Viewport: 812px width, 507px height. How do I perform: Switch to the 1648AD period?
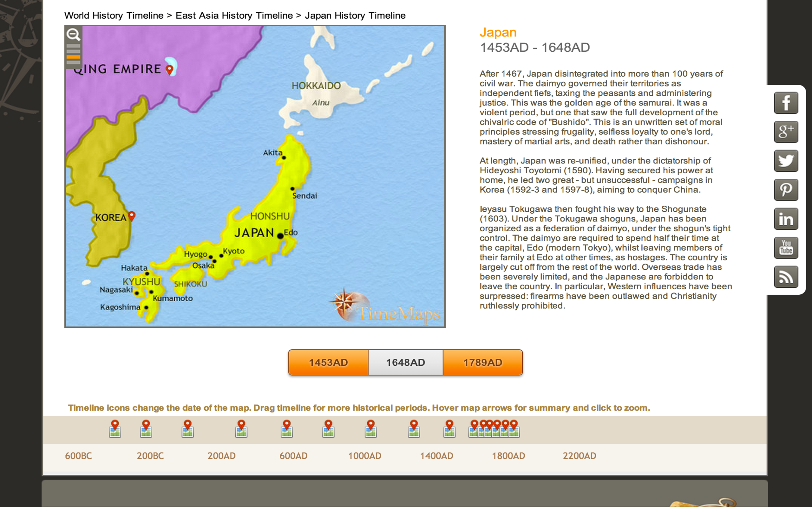[405, 362]
